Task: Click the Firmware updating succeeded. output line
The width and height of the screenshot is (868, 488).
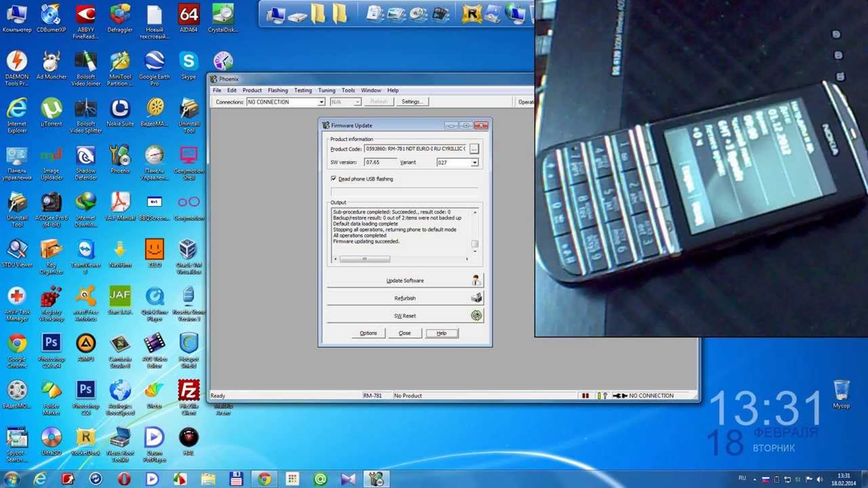Action: pyautogui.click(x=366, y=241)
